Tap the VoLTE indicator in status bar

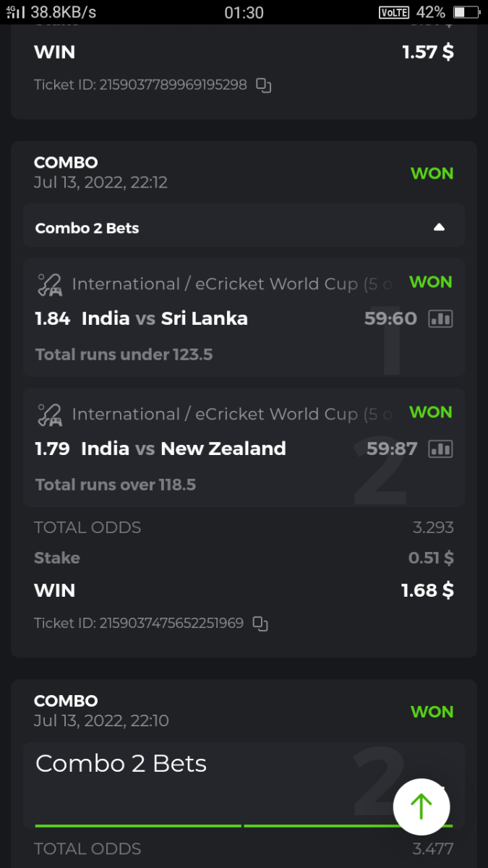pyautogui.click(x=394, y=12)
